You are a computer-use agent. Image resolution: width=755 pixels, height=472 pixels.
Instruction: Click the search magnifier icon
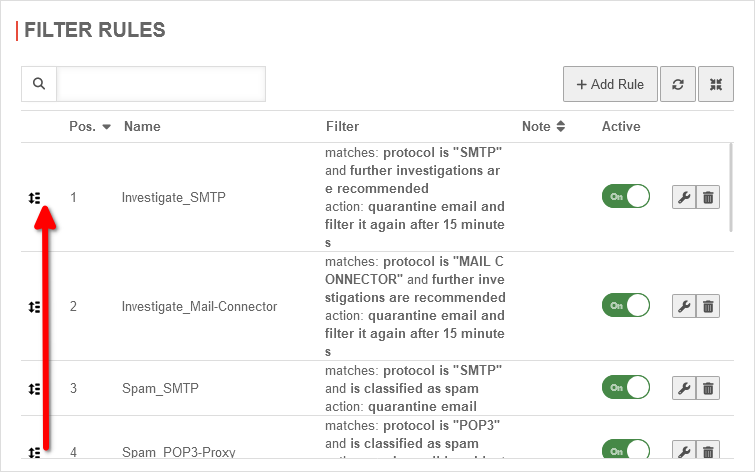click(x=39, y=84)
